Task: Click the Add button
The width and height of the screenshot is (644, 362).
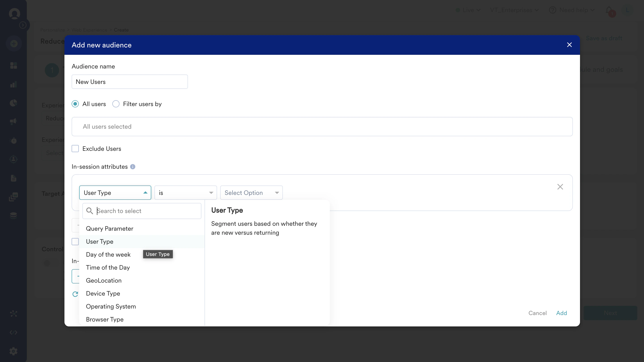Action: 561,313
